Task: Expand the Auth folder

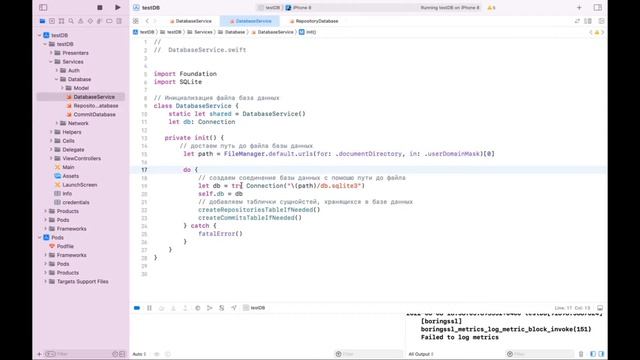Action: point(57,70)
